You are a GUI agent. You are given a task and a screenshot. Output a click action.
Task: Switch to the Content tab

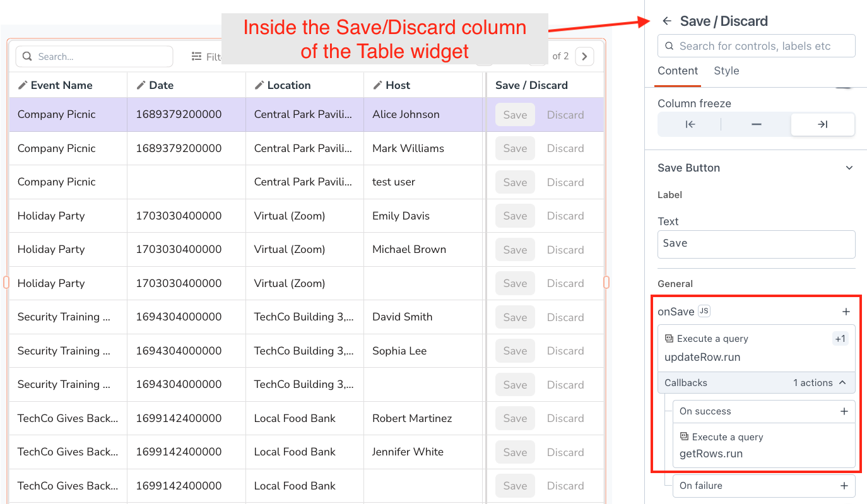(x=678, y=71)
